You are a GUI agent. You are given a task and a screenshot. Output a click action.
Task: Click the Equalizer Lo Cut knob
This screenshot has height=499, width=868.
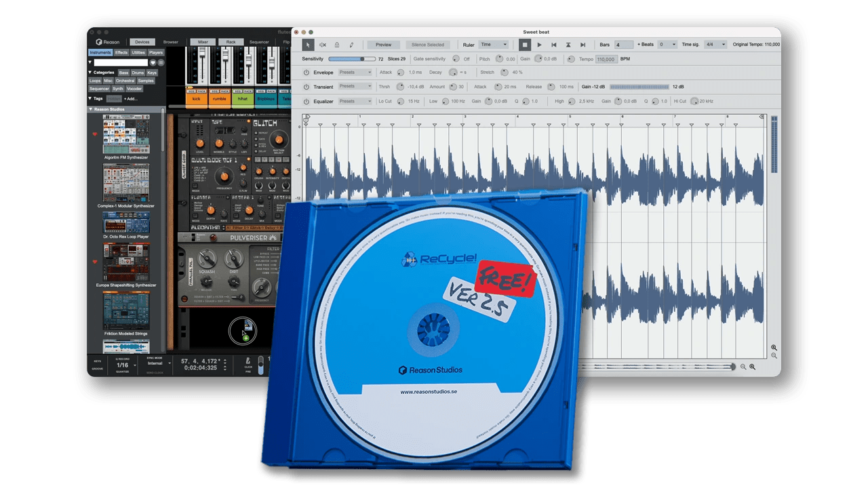point(401,101)
